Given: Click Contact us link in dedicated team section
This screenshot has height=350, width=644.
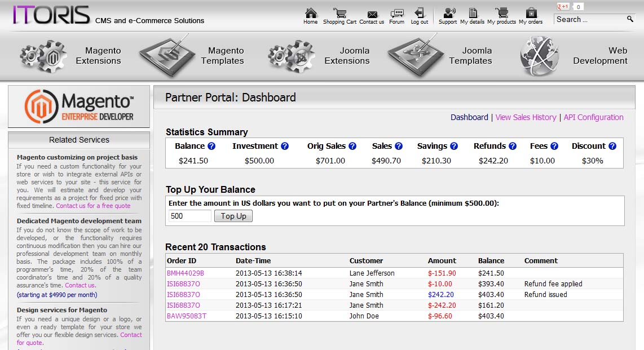Looking at the screenshot, I should [x=80, y=285].
